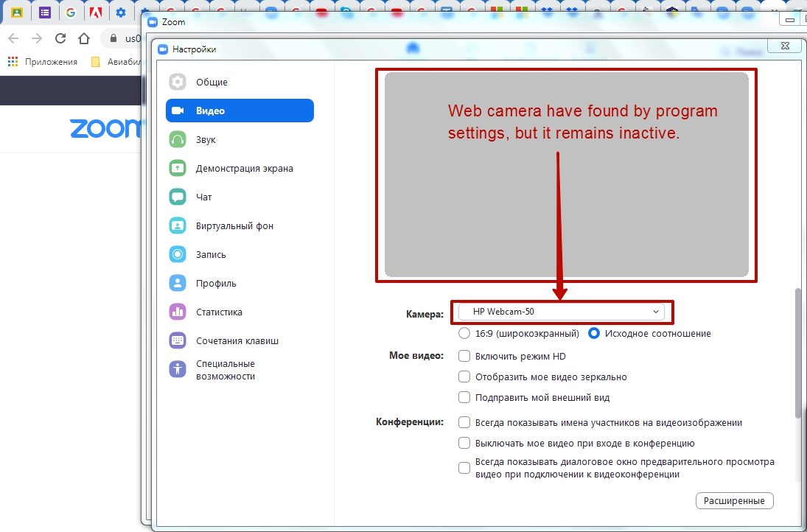Open the Авиабил bookmark folder
Screen dimensions: 807x532
tap(115, 62)
